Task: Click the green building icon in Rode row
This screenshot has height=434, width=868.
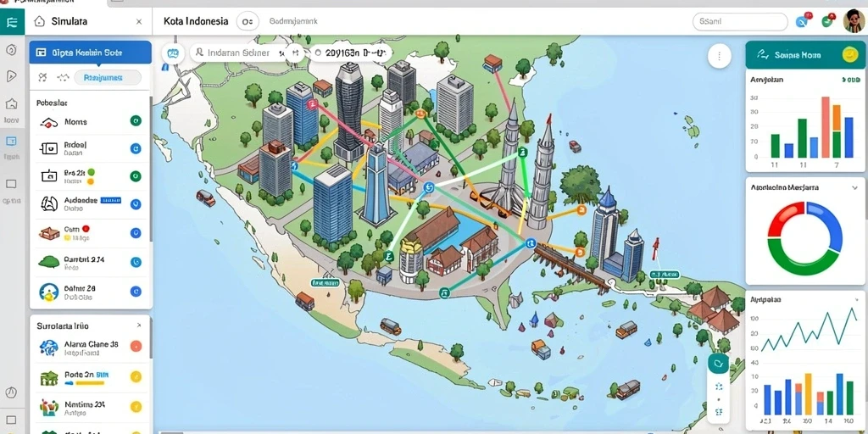Action: click(48, 378)
